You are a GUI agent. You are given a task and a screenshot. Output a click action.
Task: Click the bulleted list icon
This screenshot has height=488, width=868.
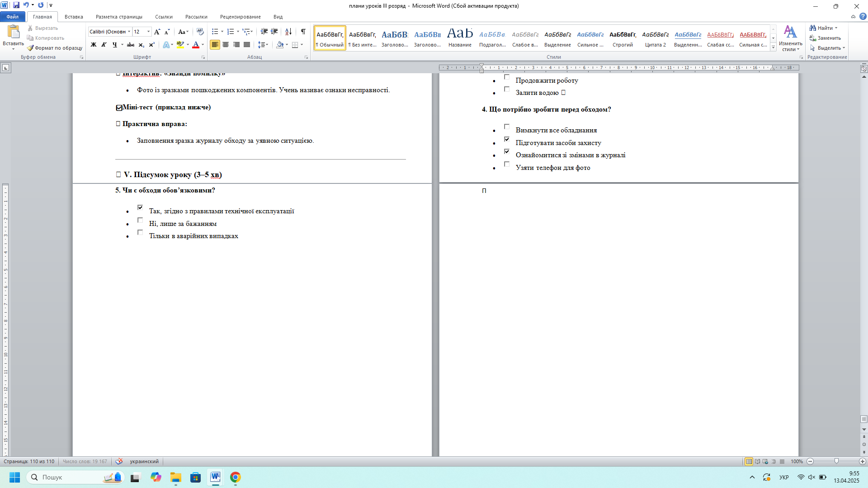point(215,32)
